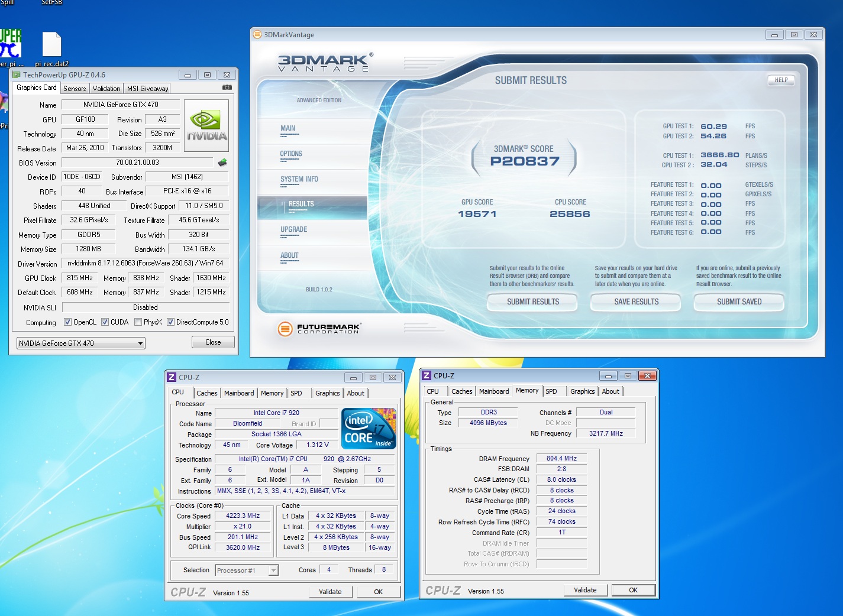Open the Super Pi desktop shortcut
The height and width of the screenshot is (616, 843).
pyautogui.click(x=11, y=47)
